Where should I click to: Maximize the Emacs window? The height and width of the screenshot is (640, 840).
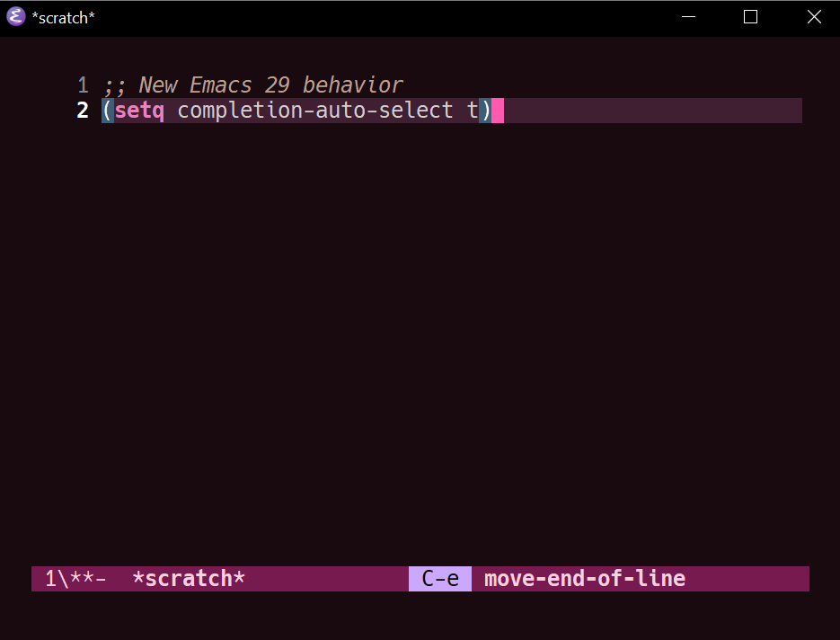[750, 17]
